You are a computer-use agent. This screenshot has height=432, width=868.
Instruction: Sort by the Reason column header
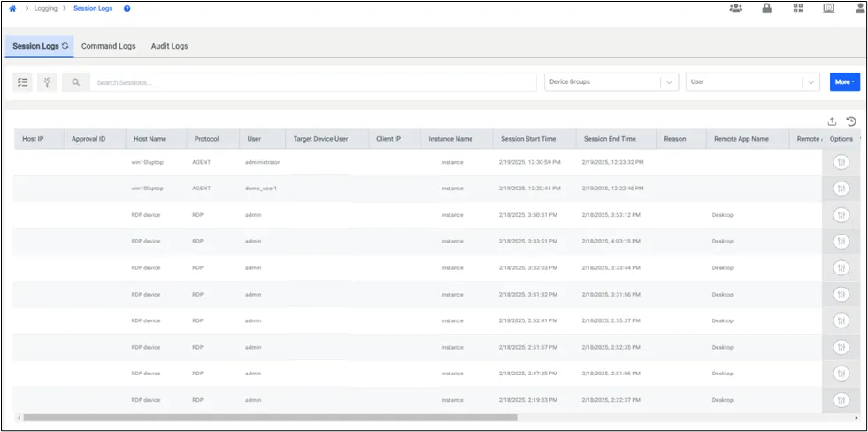(x=681, y=139)
